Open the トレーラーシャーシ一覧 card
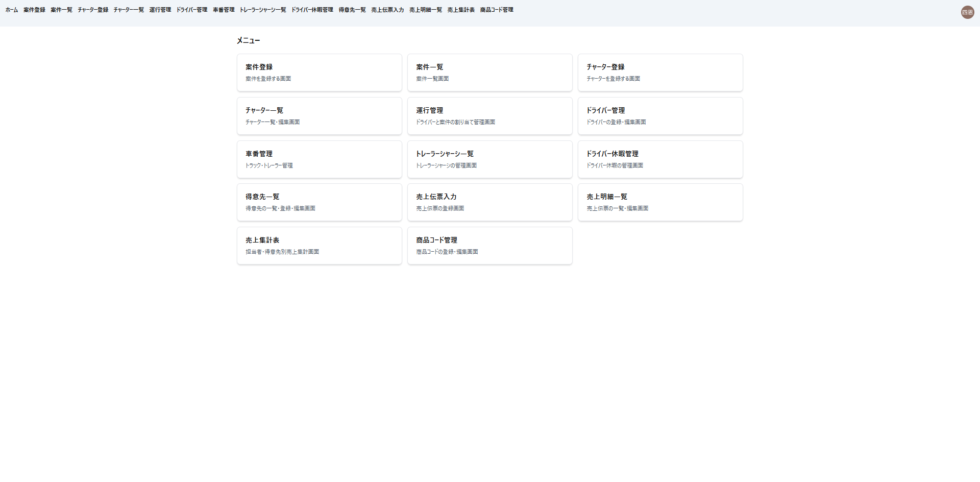Image resolution: width=980 pixels, height=482 pixels. (489, 159)
